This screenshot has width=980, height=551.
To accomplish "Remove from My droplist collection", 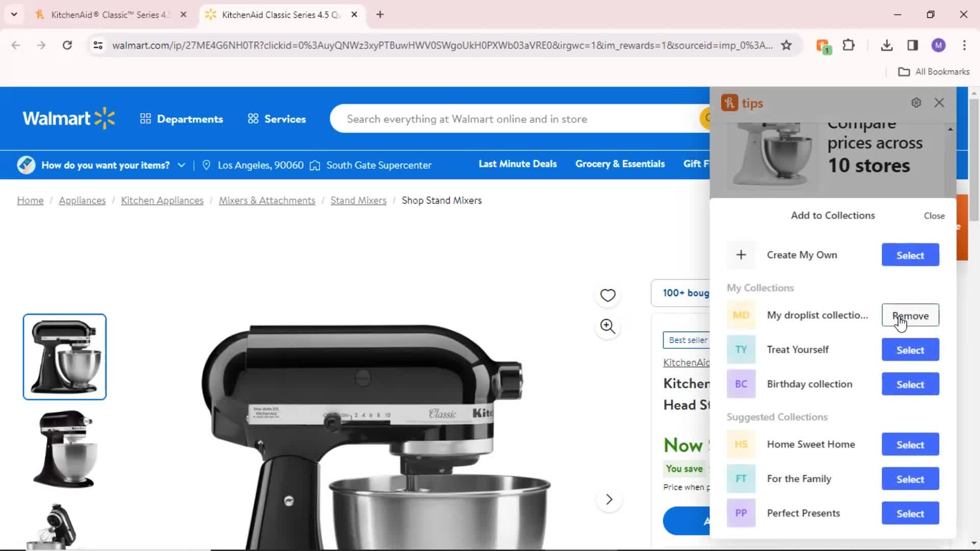I will click(910, 316).
